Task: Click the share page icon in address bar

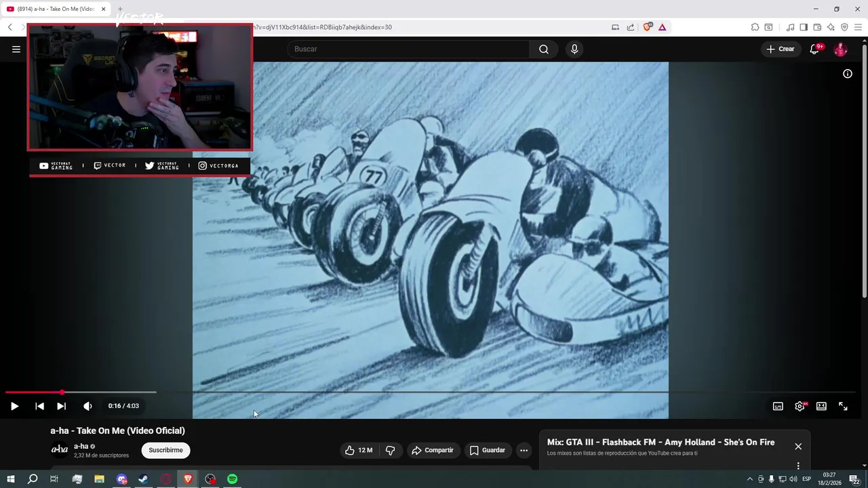Action: click(631, 27)
